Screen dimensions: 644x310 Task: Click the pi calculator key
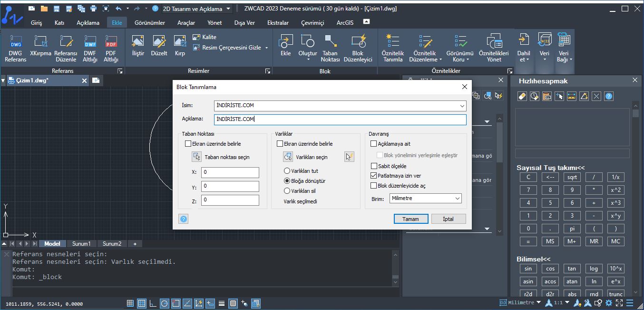[572, 229]
